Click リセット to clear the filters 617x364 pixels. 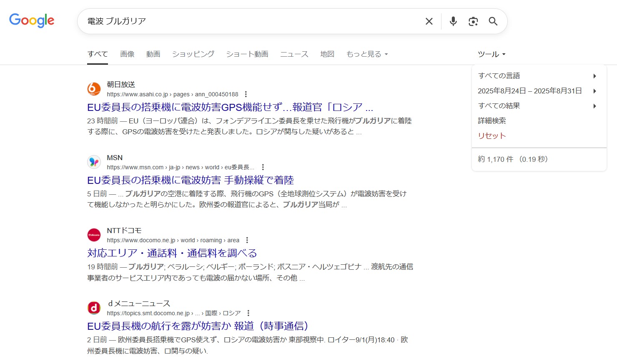(x=492, y=136)
